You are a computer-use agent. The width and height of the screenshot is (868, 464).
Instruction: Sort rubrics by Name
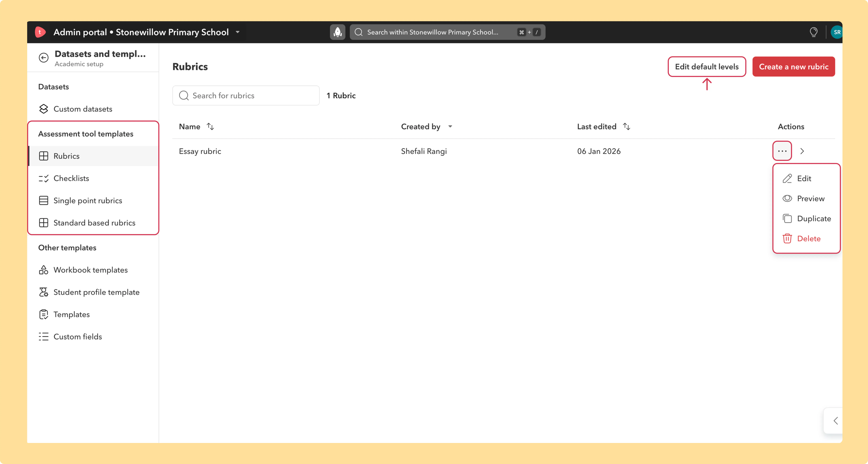click(x=210, y=127)
